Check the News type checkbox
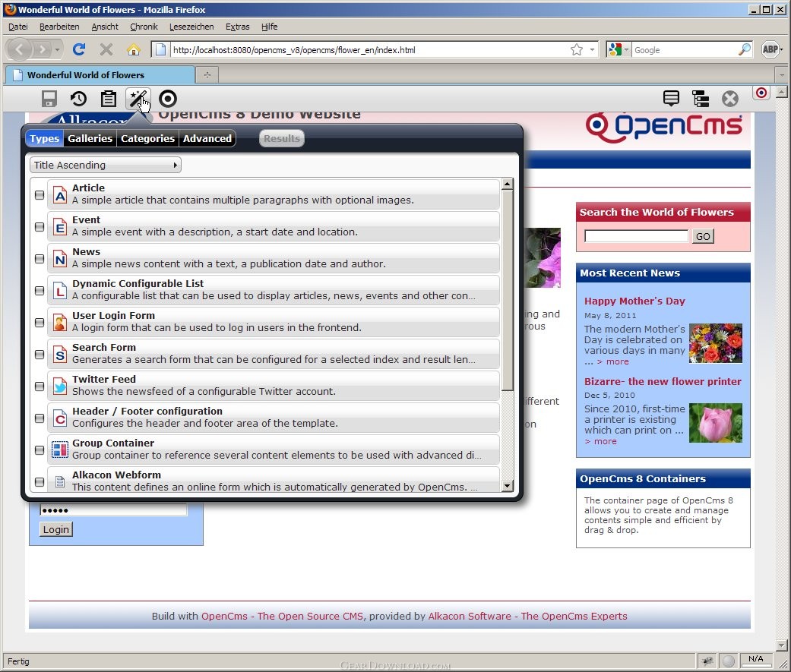 [40, 259]
